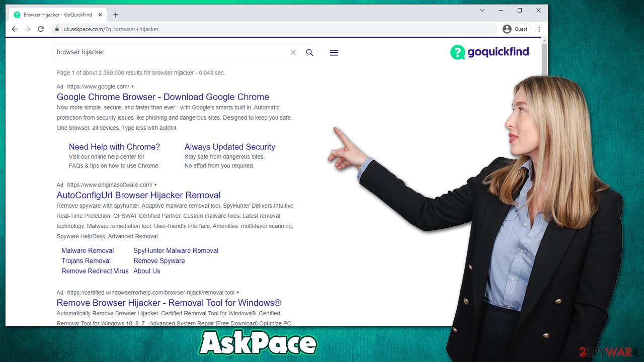Click the padlock site info icon
This screenshot has height=362, width=644.
click(57, 29)
